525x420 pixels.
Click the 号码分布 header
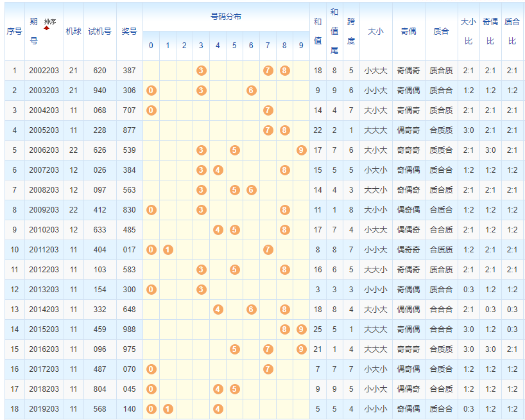226,17
